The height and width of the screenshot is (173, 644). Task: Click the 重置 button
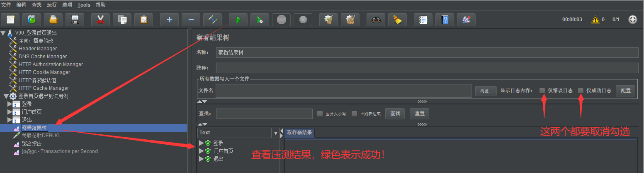coord(420,114)
